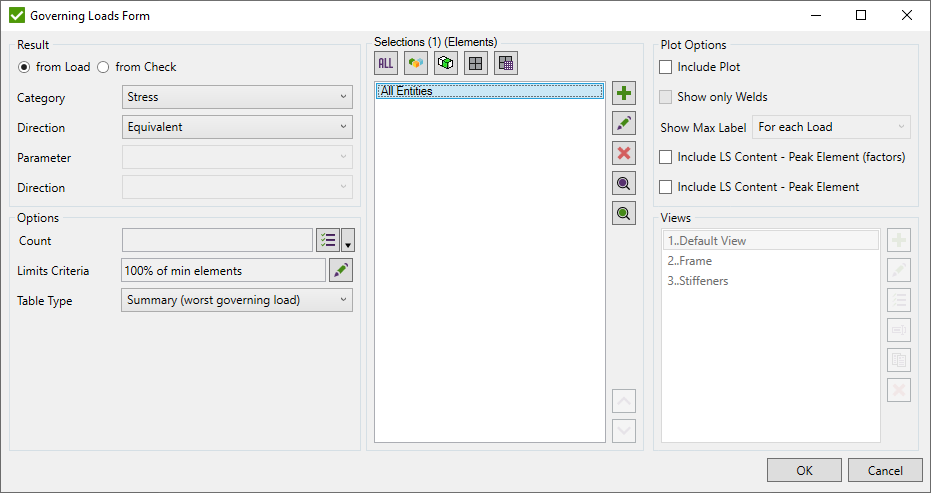This screenshot has width=931, height=493.
Task: Select All Entities in the selections list
Action: [489, 91]
